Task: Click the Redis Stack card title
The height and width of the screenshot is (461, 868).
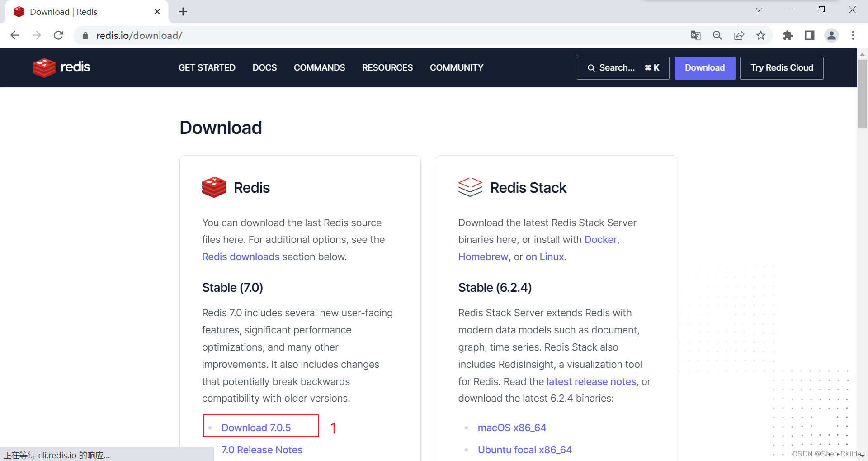Action: 528,187
